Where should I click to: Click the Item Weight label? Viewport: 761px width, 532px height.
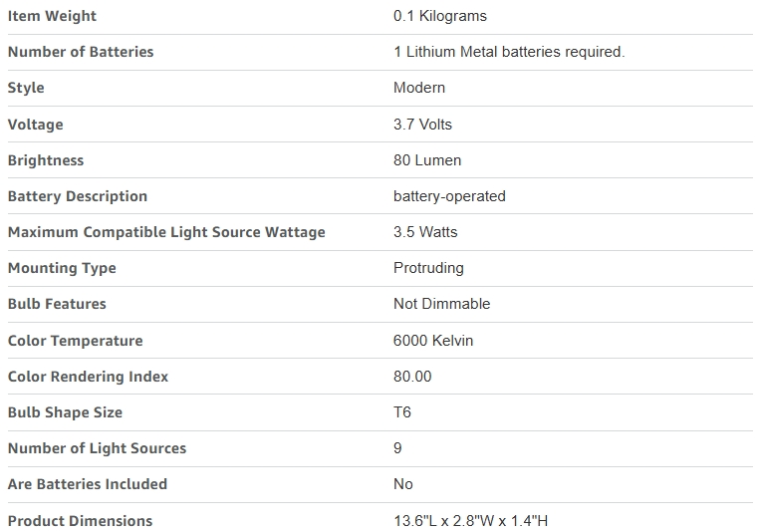52,16
